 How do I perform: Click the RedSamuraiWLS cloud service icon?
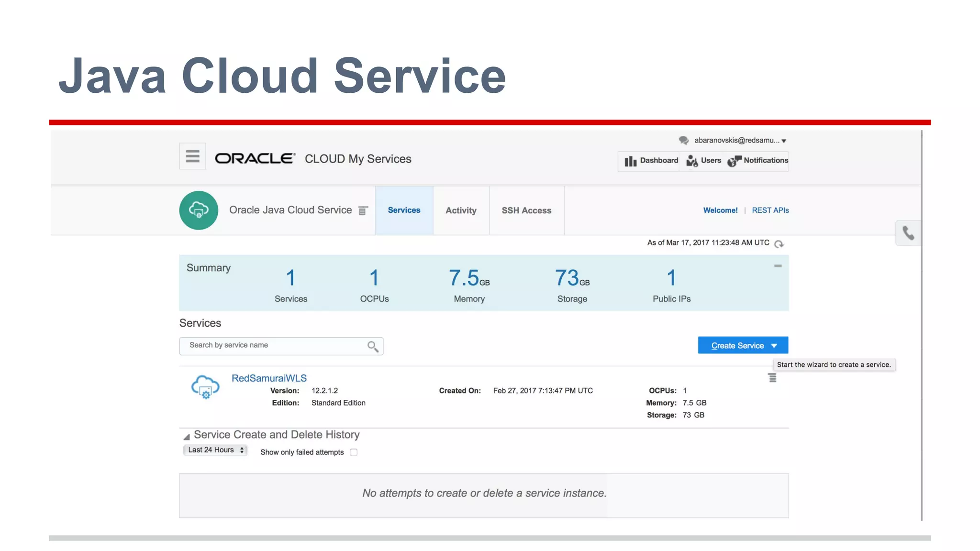pos(205,387)
